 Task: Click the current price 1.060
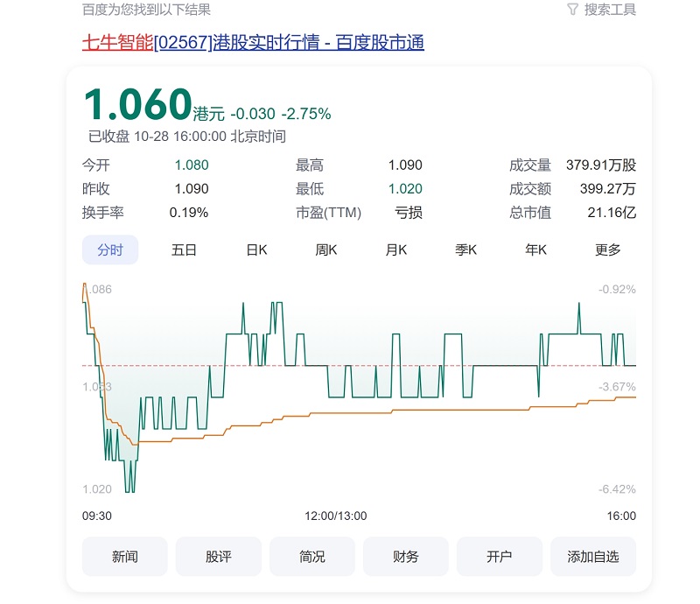[x=138, y=104]
